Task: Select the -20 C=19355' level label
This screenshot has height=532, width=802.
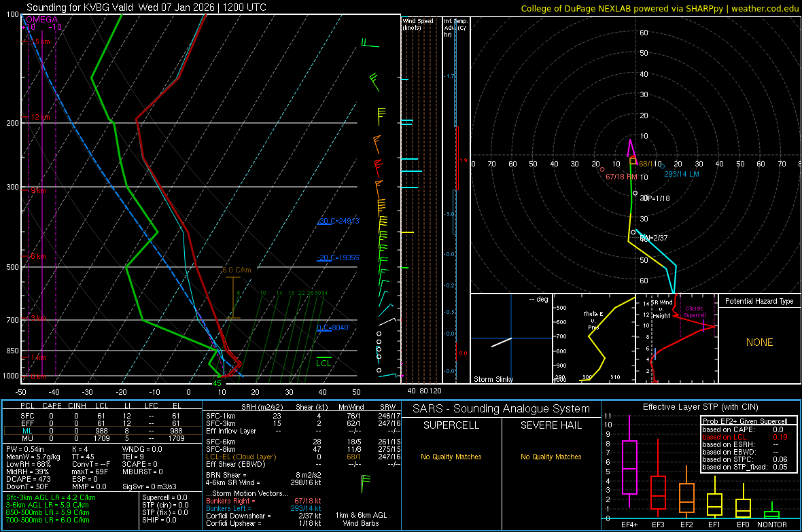Action: point(338,258)
